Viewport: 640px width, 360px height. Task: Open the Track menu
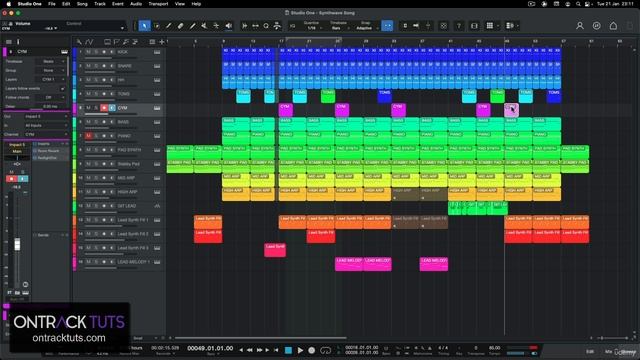(100, 4)
